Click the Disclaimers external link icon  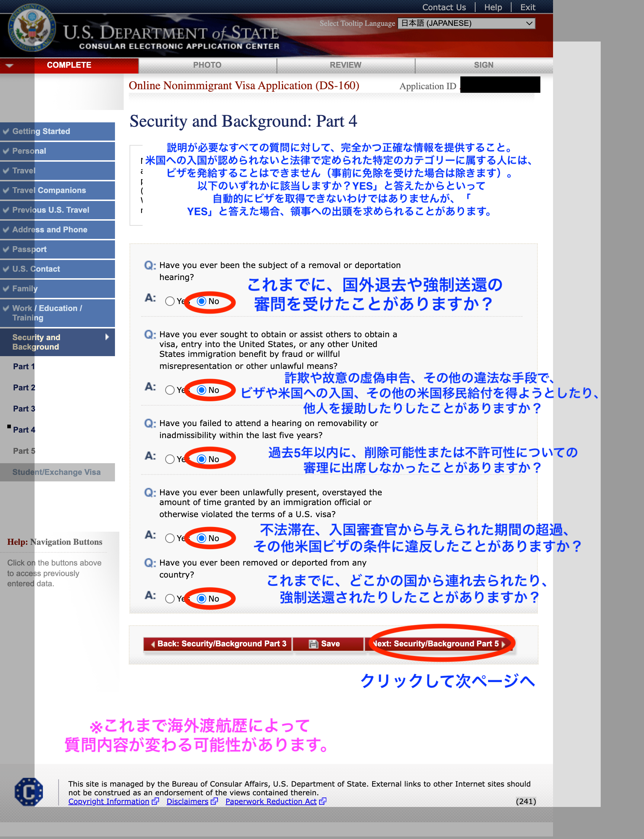tap(214, 801)
